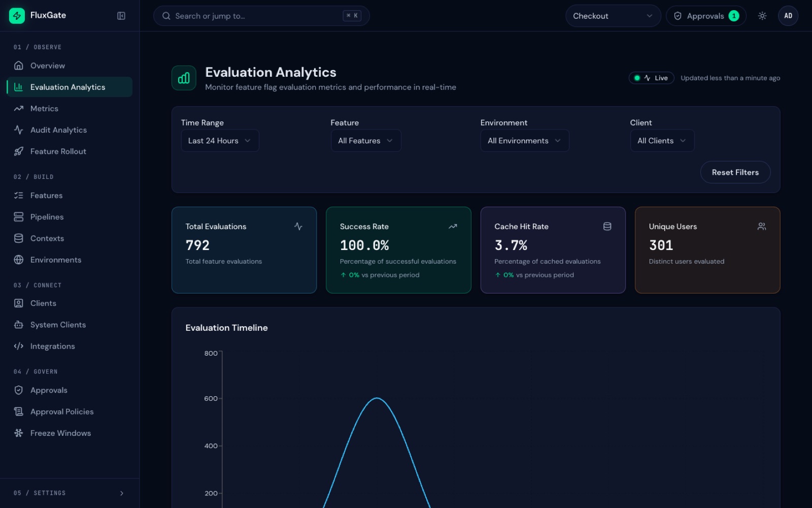This screenshot has width=812, height=508.
Task: Click the FluxGate lightning logo icon
Action: 17,16
